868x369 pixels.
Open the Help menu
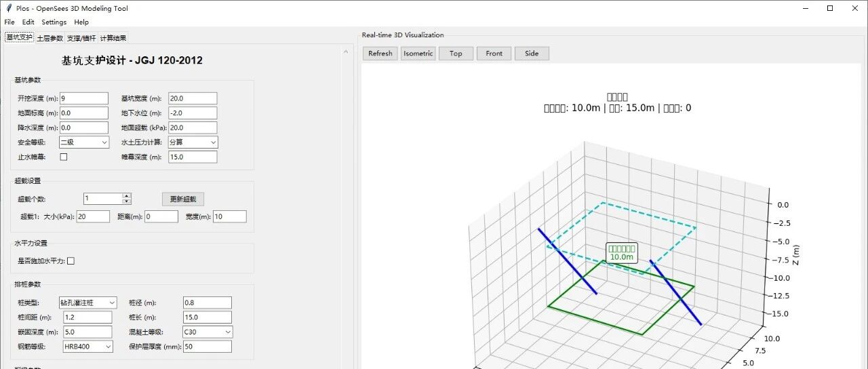click(x=81, y=22)
